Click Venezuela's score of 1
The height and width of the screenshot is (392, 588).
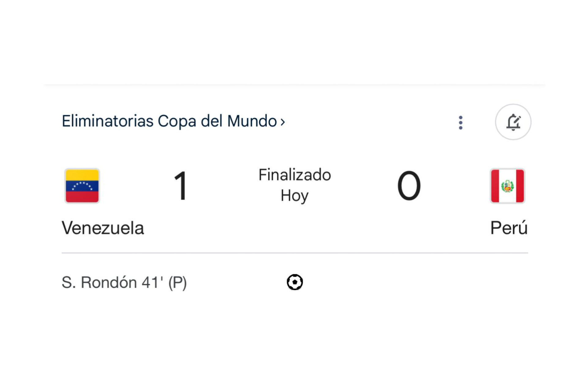coord(181,186)
